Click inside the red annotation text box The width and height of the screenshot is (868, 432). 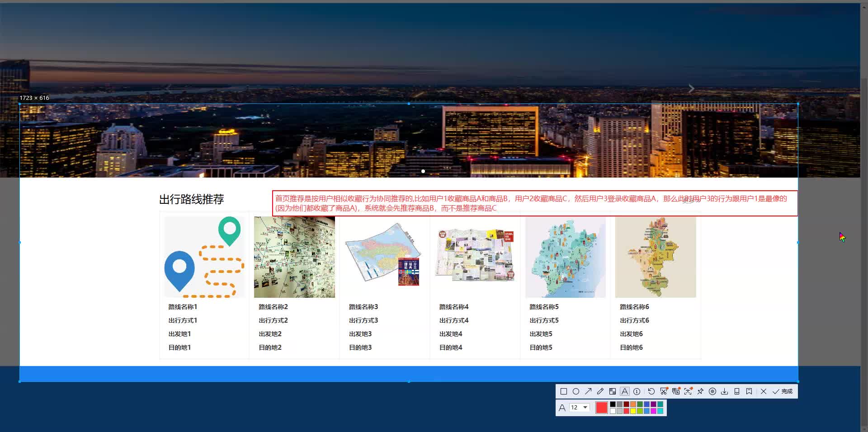535,203
